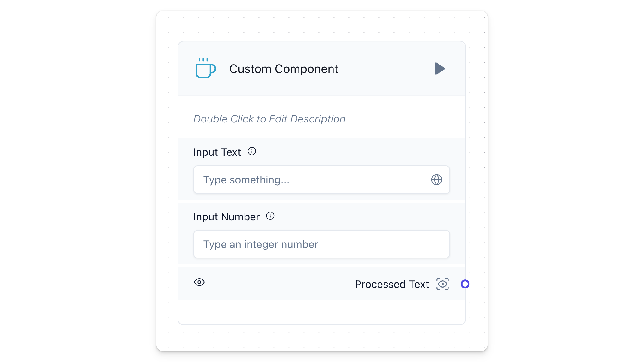Click the 'Processed Text' output label

click(x=392, y=284)
